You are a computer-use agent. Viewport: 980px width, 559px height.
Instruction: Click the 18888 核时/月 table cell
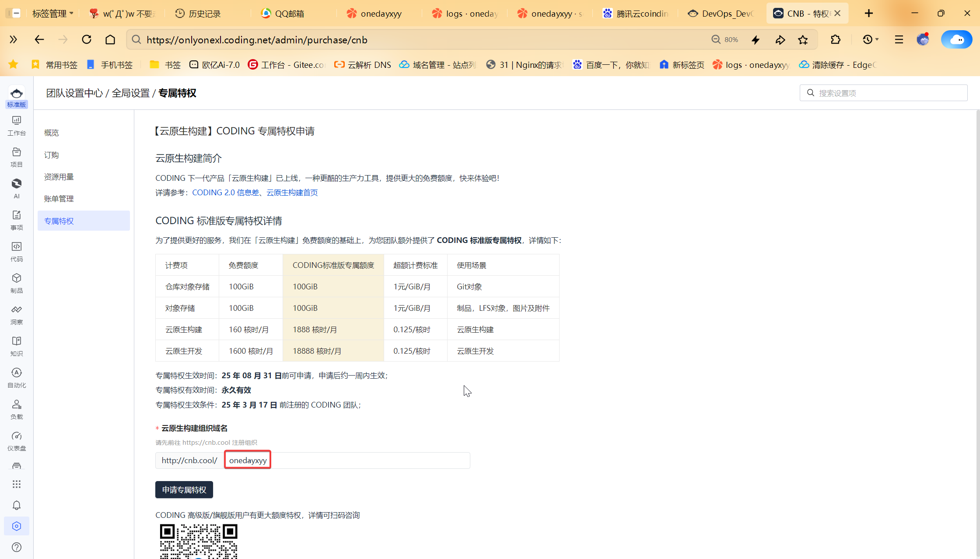333,351
